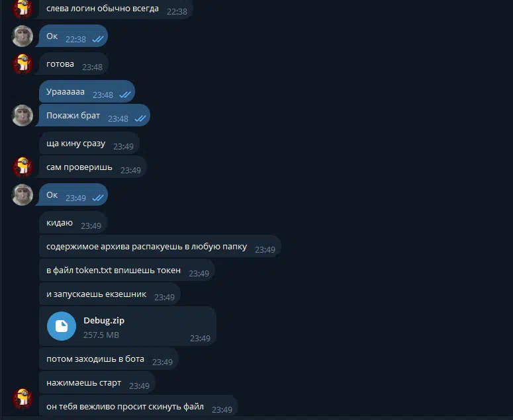
Task: Click the 'потом заходишь в бота' message
Action: coord(109,359)
